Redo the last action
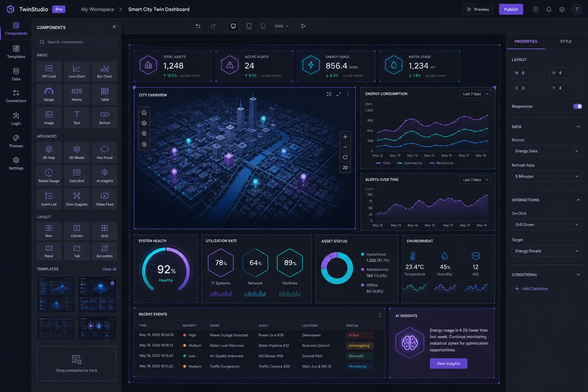Image resolution: width=588 pixels, height=392 pixels. pos(213,26)
